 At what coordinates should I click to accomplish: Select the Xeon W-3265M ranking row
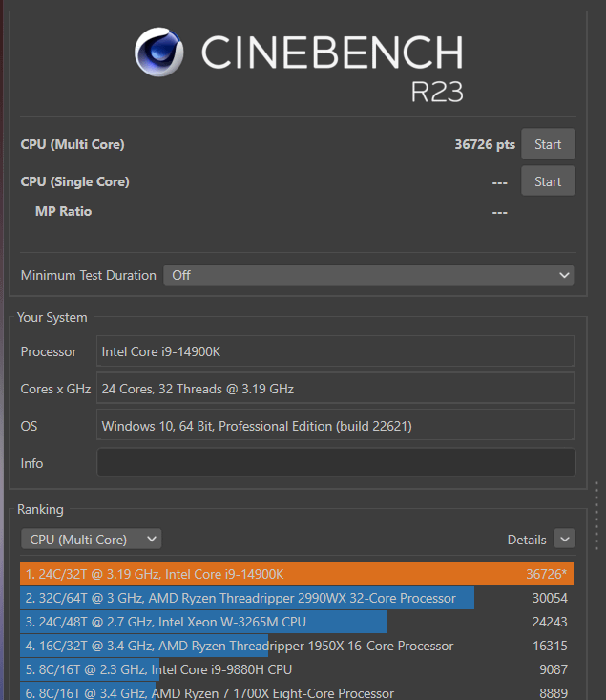[297, 622]
